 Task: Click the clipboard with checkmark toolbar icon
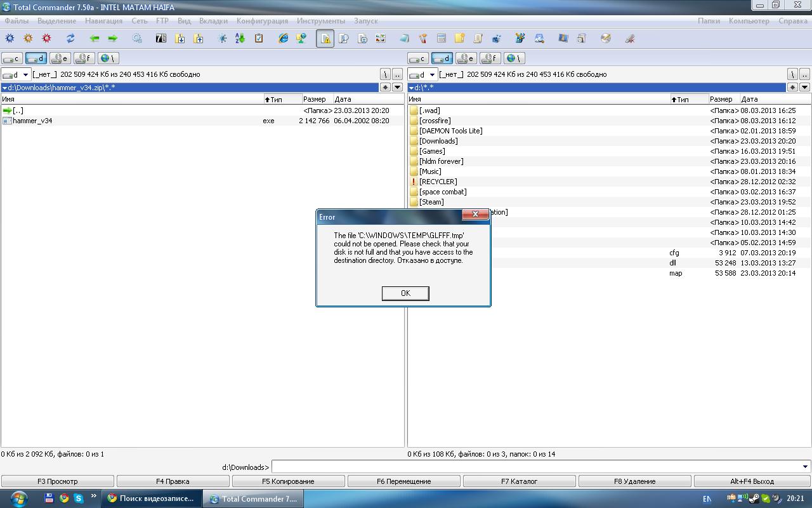coord(259,39)
